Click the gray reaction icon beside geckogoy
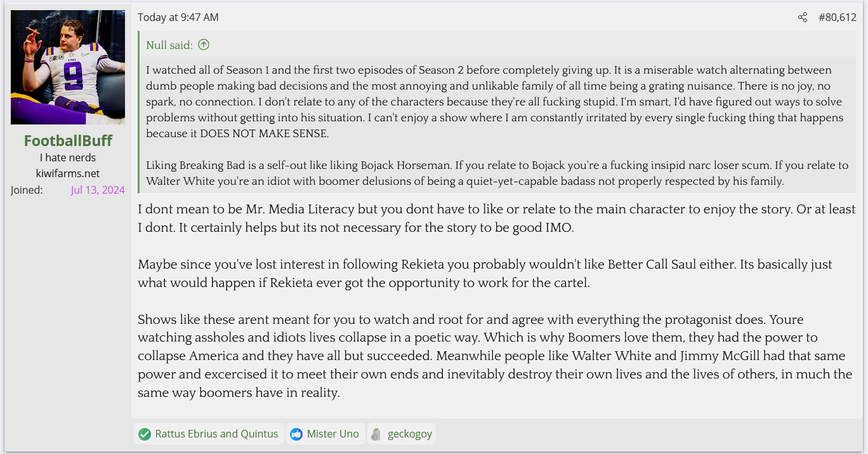The image size is (868, 454). [x=376, y=434]
